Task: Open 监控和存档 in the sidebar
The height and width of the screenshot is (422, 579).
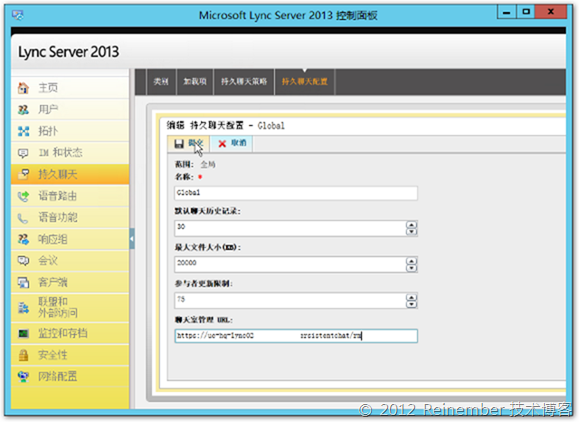Action: [70, 334]
